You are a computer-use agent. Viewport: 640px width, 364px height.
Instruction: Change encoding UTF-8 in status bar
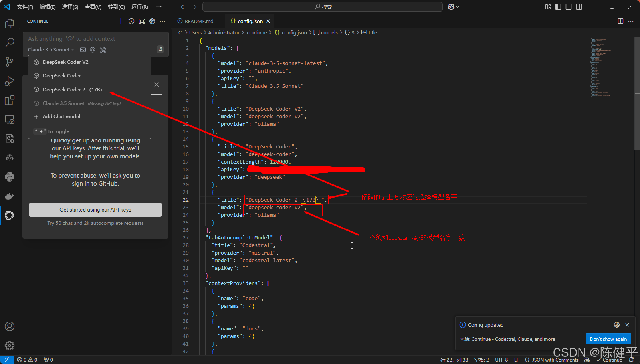pos(501,360)
